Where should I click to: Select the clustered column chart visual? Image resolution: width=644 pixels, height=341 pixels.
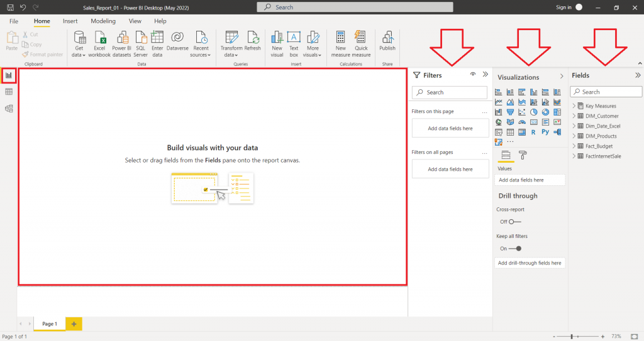pos(533,92)
